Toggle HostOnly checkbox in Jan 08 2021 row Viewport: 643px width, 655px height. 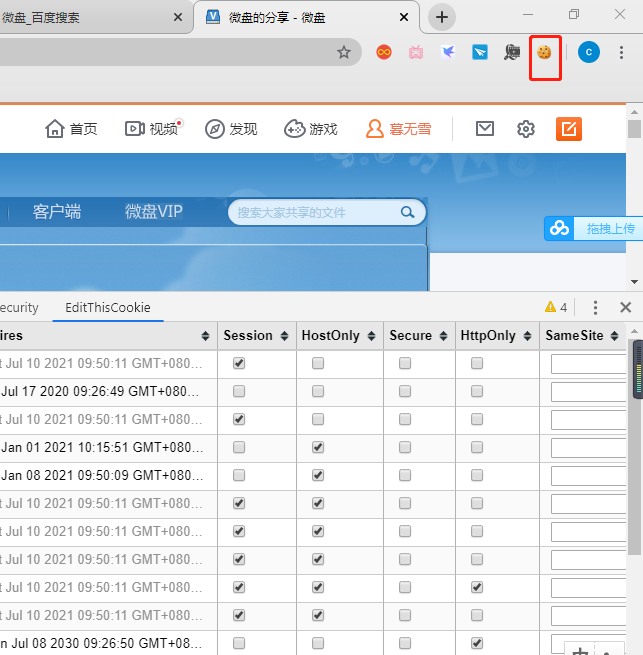[x=318, y=475]
